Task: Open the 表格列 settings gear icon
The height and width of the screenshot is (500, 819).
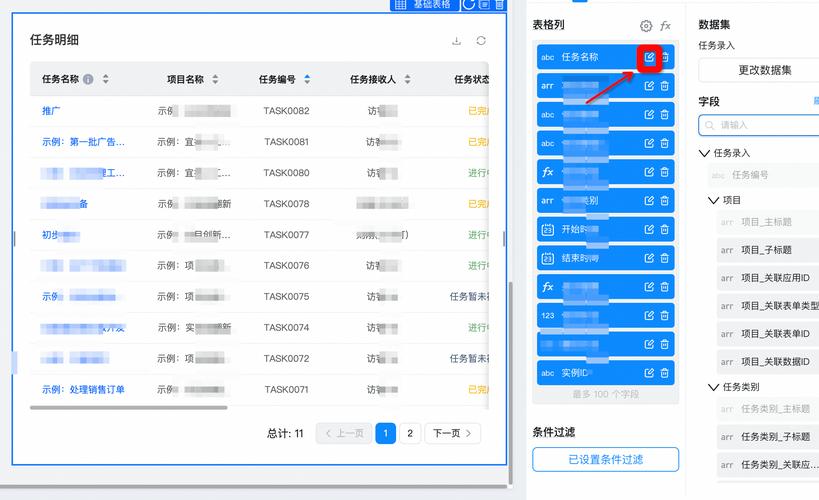Action: click(646, 26)
